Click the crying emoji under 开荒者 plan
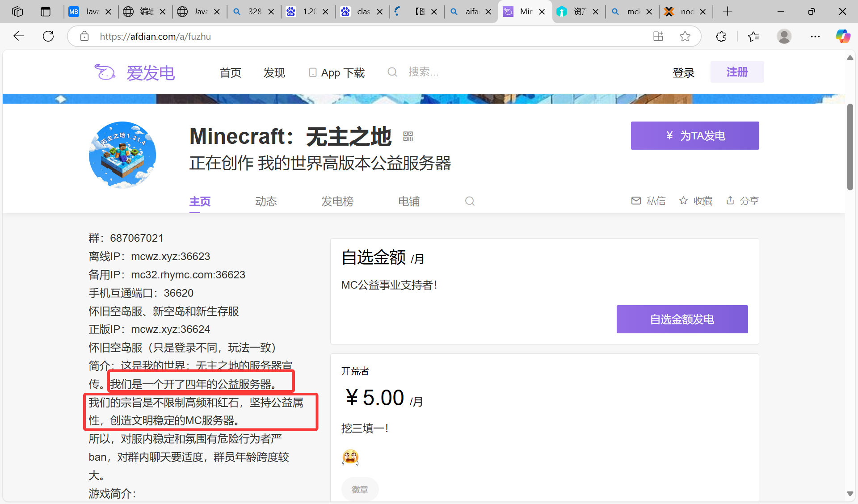The image size is (858, 504). pos(350,458)
